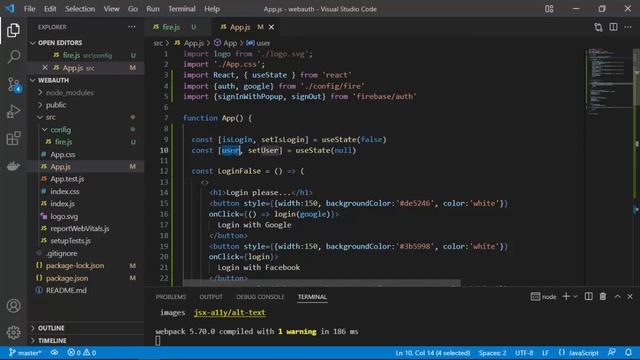
Task: Close the terminal panel
Action: 630,296
